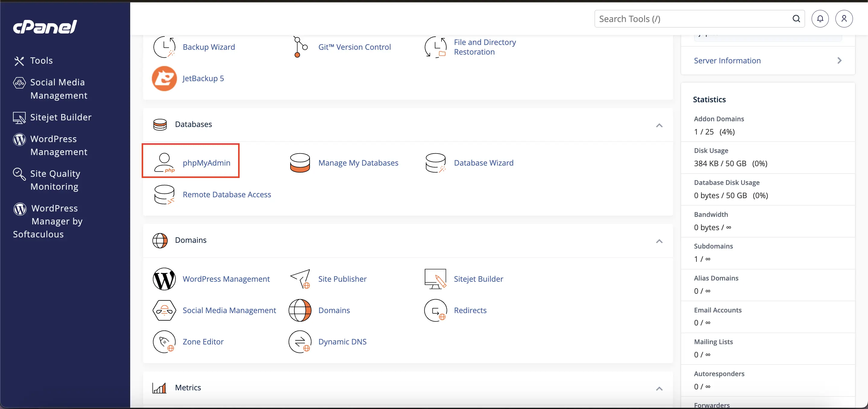The width and height of the screenshot is (868, 409).
Task: Open the user account icon
Action: (844, 18)
